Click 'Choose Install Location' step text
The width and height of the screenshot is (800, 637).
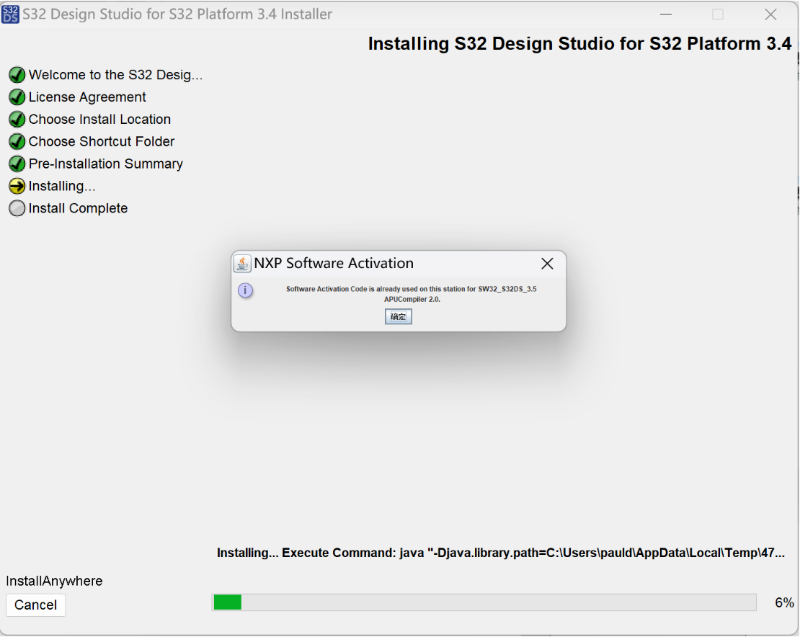coord(99,119)
